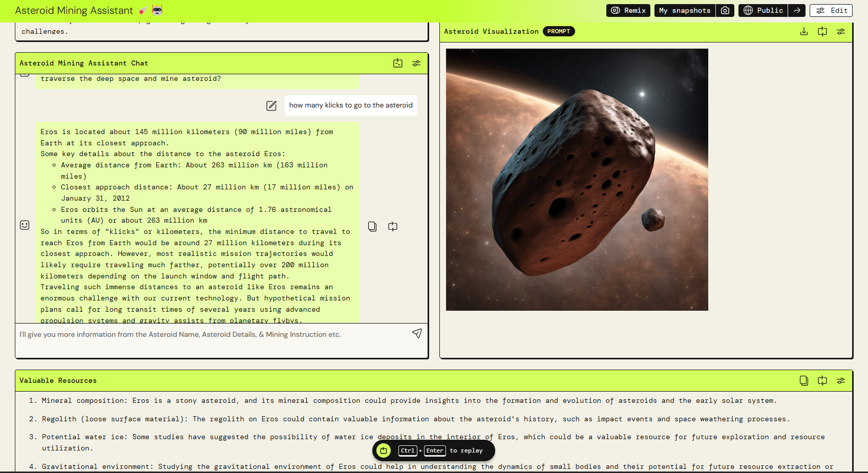Open Valuable Resources settings sliders

coord(841,381)
